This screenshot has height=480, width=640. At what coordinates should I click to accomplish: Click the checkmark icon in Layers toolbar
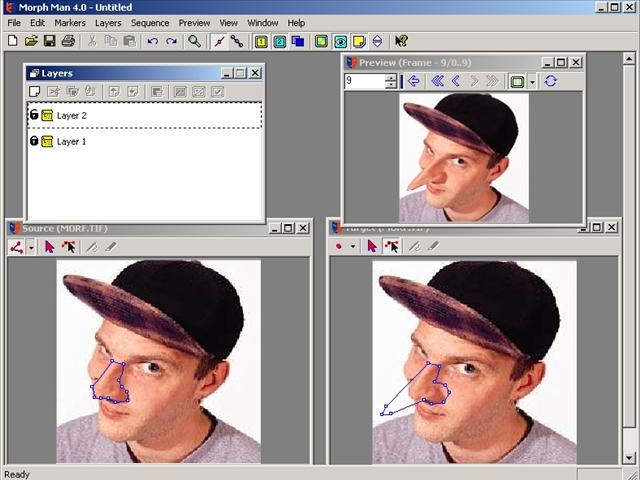tap(218, 92)
